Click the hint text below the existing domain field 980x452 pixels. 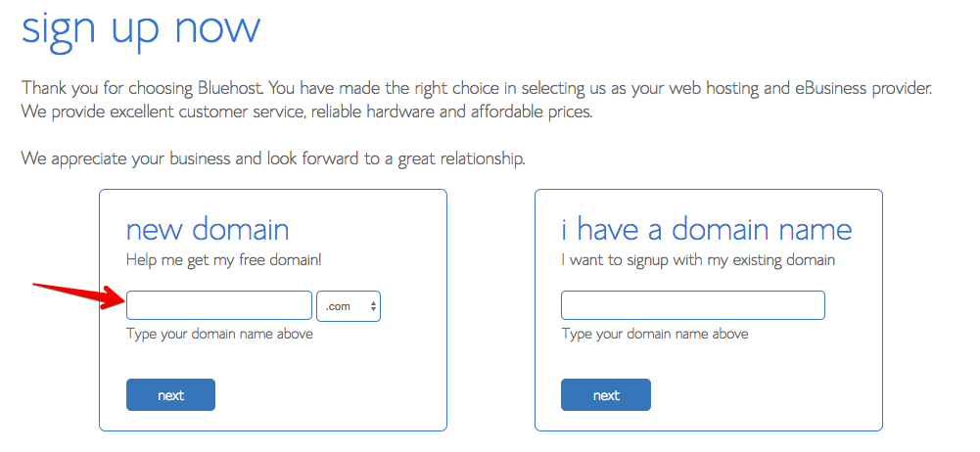(654, 334)
